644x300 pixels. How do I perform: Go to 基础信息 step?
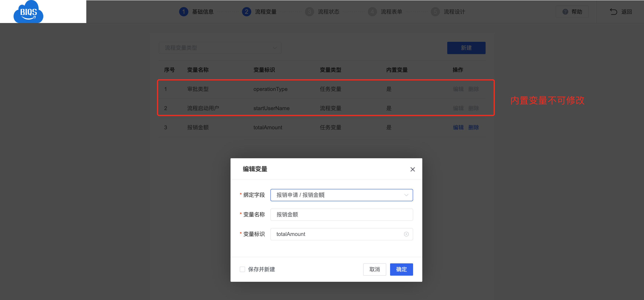coord(203,12)
